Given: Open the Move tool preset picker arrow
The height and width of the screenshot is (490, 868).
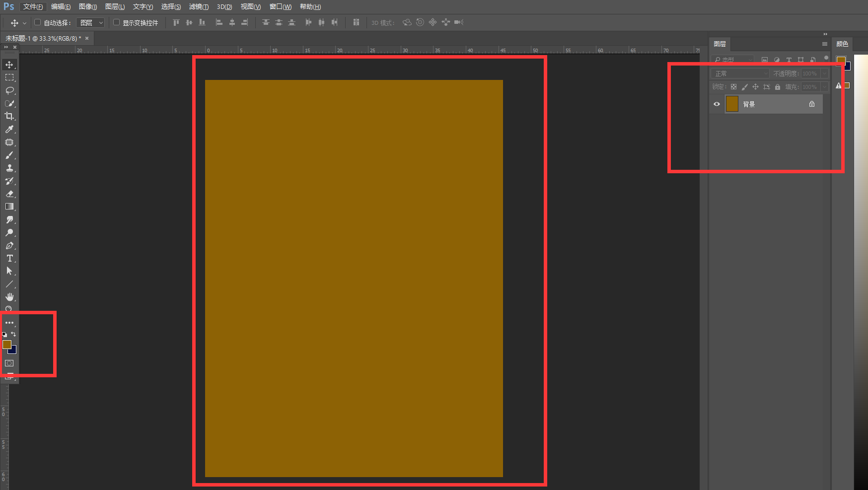Looking at the screenshot, I should click(24, 23).
